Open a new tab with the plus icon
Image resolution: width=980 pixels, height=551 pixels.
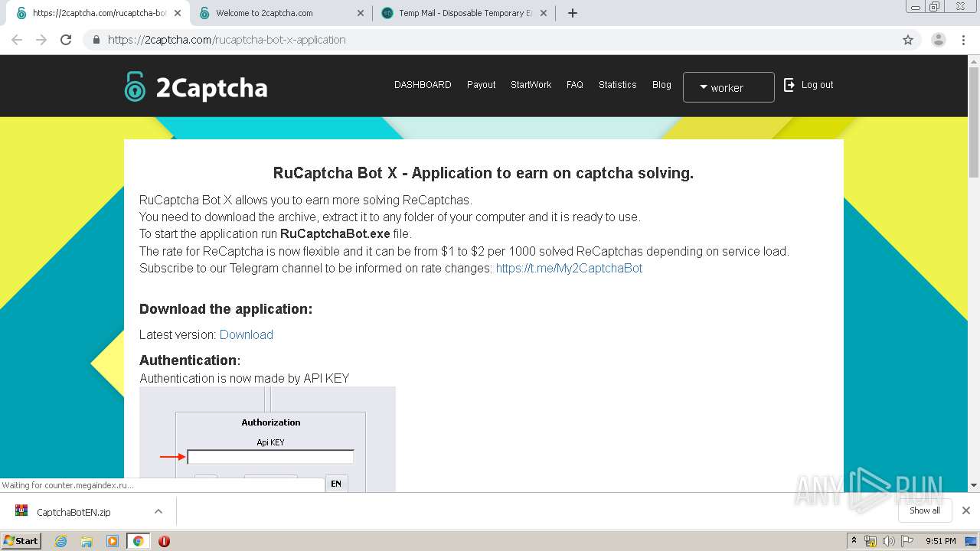coord(573,13)
